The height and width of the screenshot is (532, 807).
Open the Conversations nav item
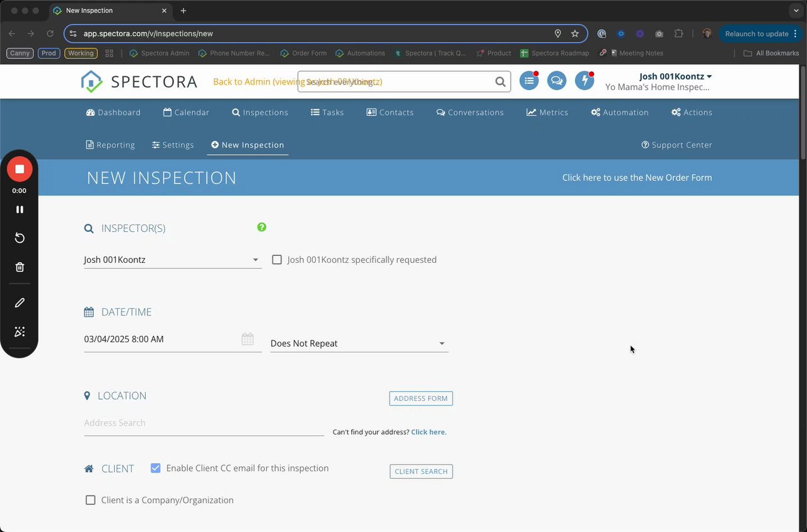(x=470, y=112)
